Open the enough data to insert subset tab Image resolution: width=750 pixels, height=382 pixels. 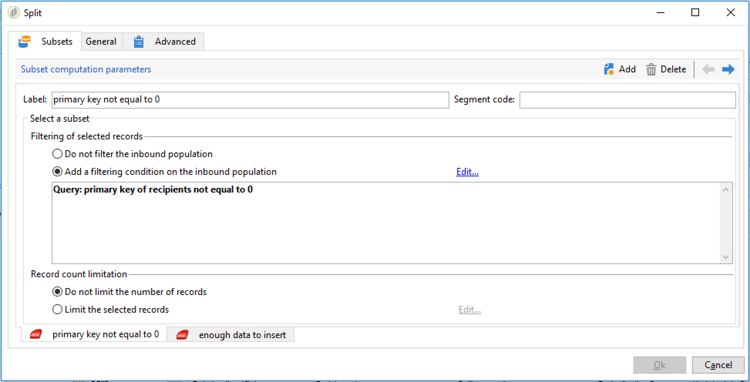point(231,335)
